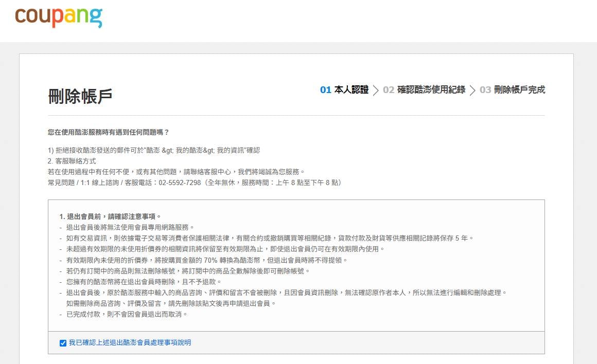Click the line 退出會員後將無法使用會員專用網路服務。

[130, 227]
